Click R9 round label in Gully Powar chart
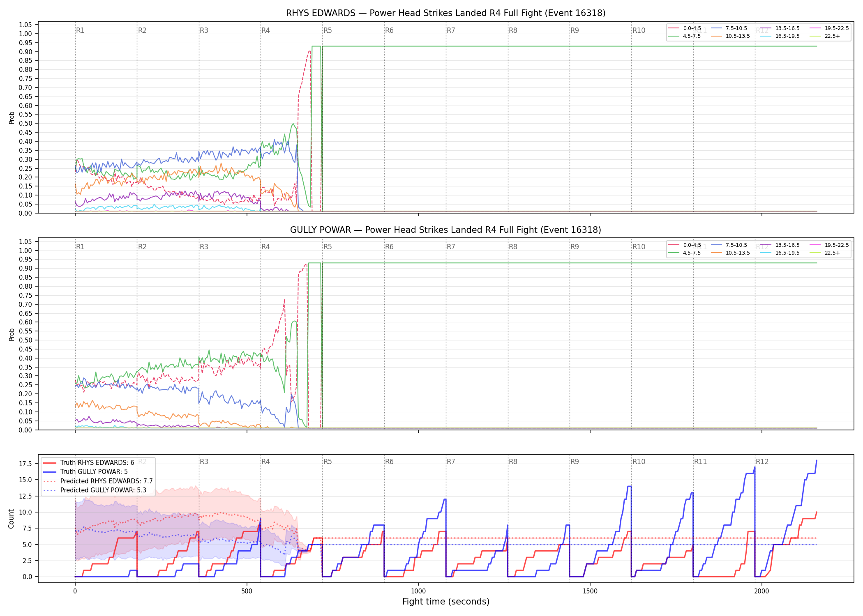This screenshot has height=616, width=863. click(x=575, y=247)
